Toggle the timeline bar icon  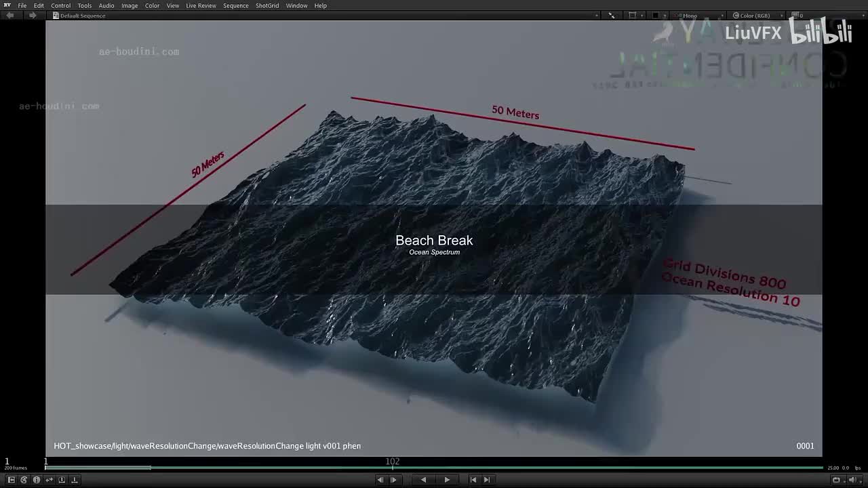click(x=75, y=480)
